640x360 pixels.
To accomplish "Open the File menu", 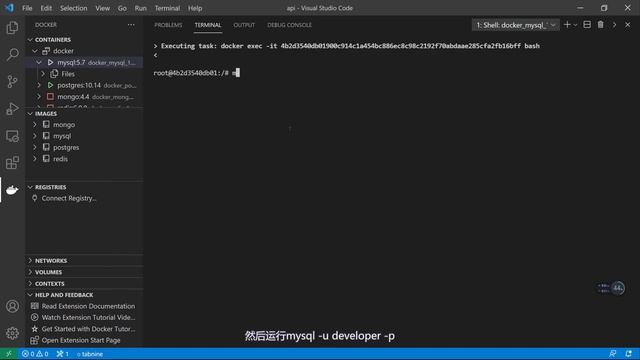I will tap(27, 8).
